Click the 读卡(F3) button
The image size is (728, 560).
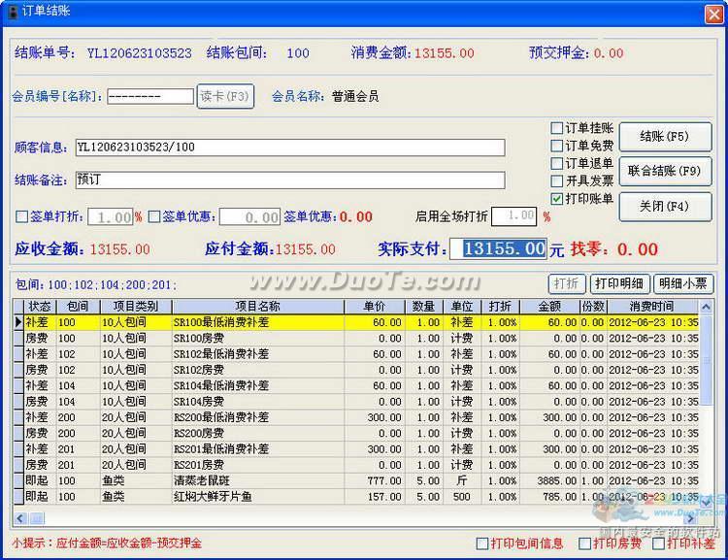pyautogui.click(x=225, y=96)
